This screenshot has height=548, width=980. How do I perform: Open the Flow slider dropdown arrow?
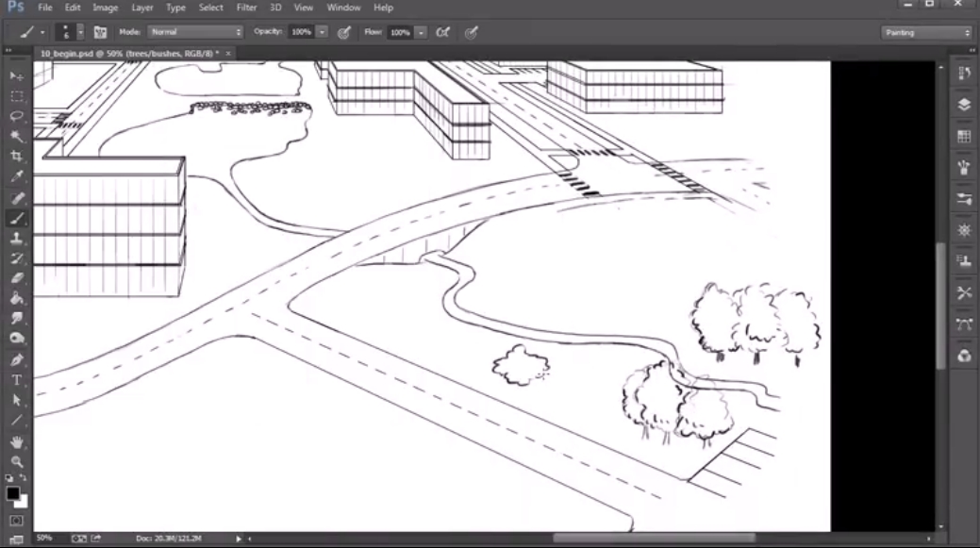tap(422, 32)
